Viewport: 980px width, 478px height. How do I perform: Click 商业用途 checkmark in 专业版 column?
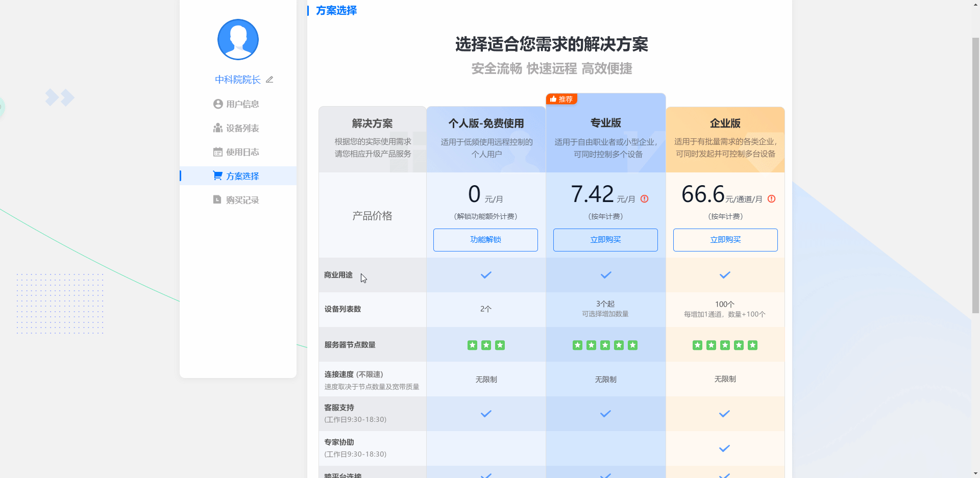(606, 275)
